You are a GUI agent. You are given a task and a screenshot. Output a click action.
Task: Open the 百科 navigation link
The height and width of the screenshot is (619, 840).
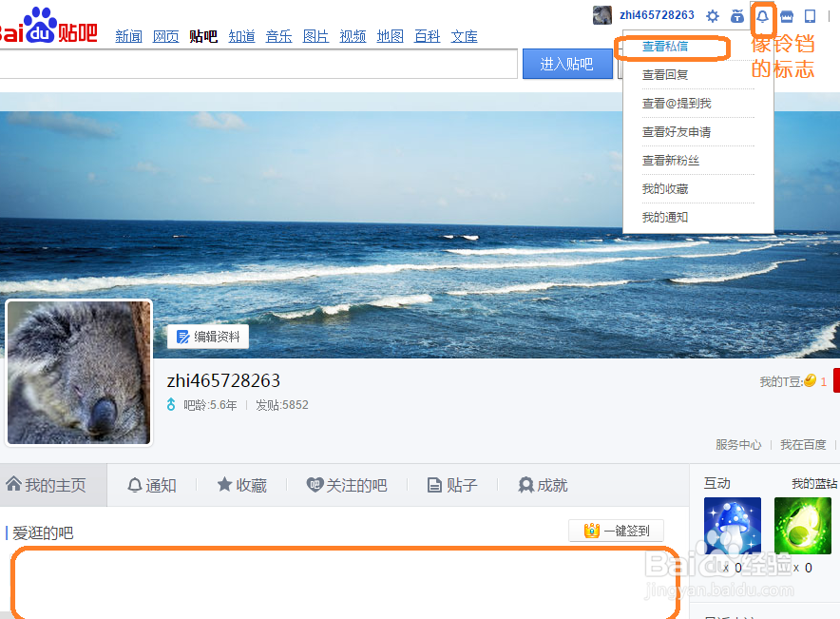[x=427, y=36]
